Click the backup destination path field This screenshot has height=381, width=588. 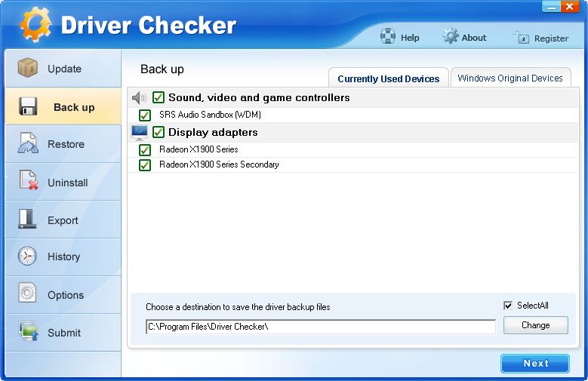321,327
